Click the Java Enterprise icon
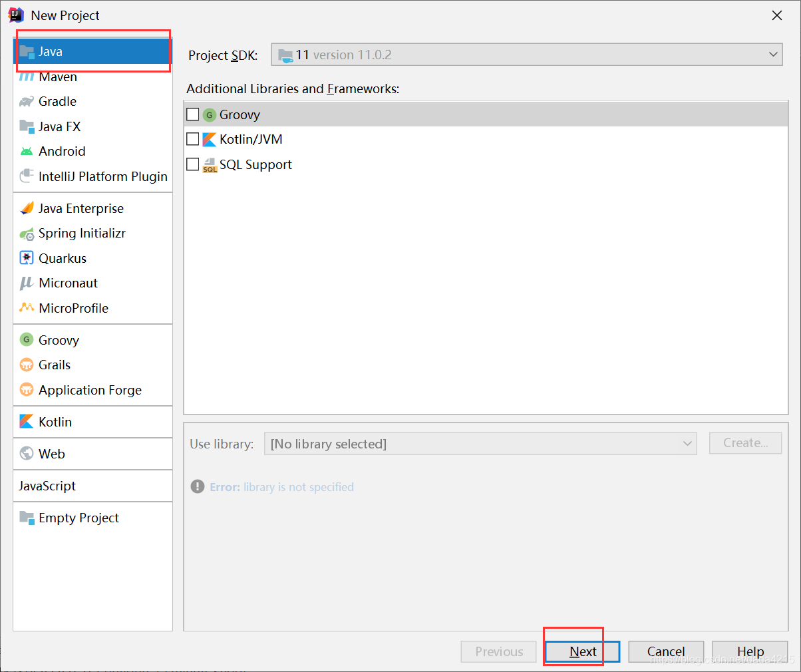This screenshot has width=801, height=672. point(27,208)
